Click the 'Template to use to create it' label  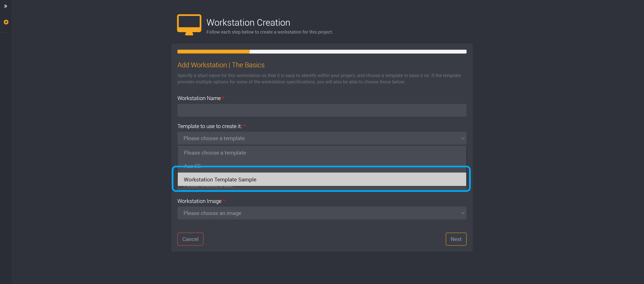[x=209, y=126]
